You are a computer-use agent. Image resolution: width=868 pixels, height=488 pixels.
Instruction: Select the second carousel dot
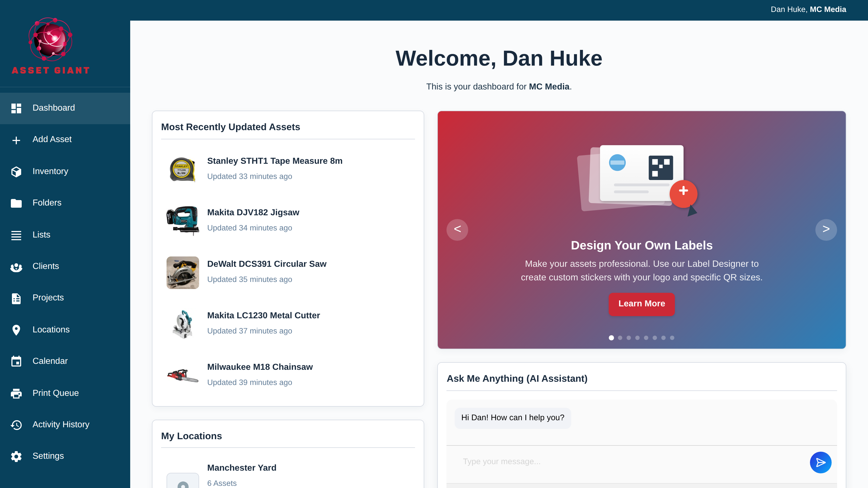(620, 338)
